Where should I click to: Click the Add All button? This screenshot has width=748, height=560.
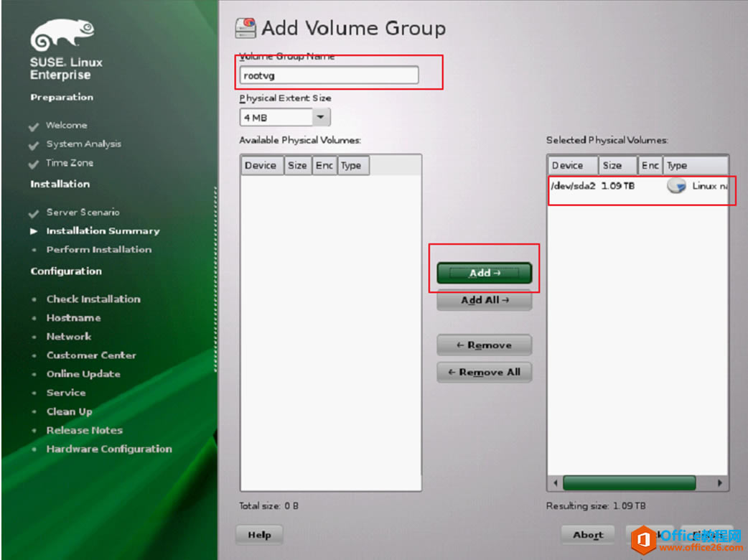[485, 300]
